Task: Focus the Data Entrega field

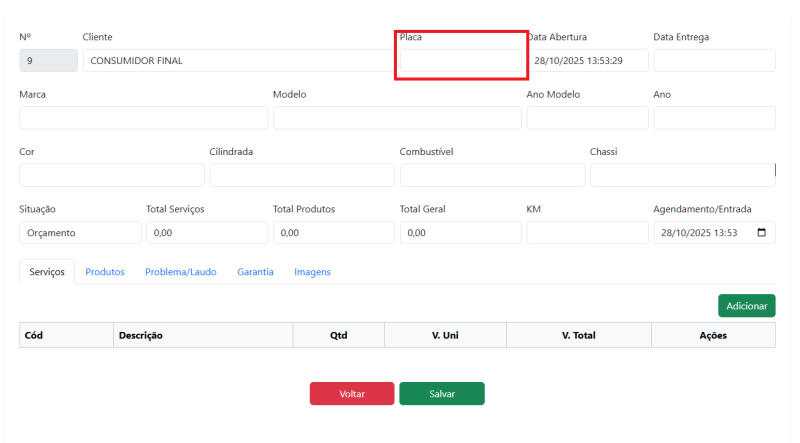Action: (714, 61)
